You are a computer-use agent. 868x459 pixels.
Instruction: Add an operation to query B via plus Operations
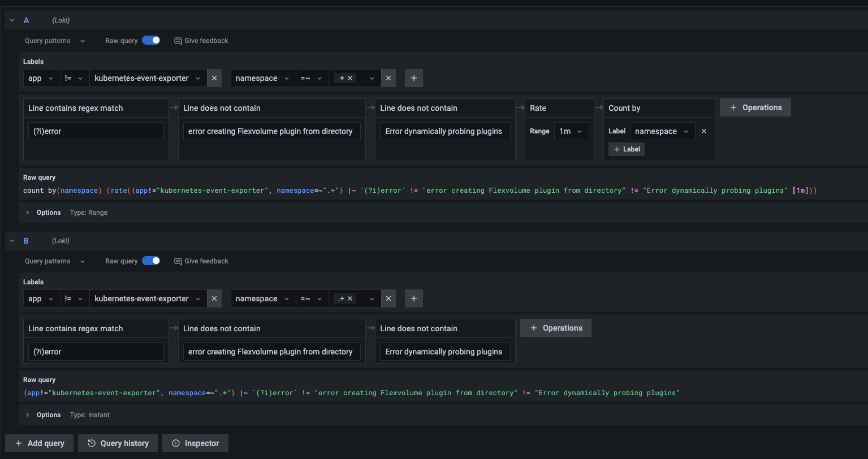point(556,328)
